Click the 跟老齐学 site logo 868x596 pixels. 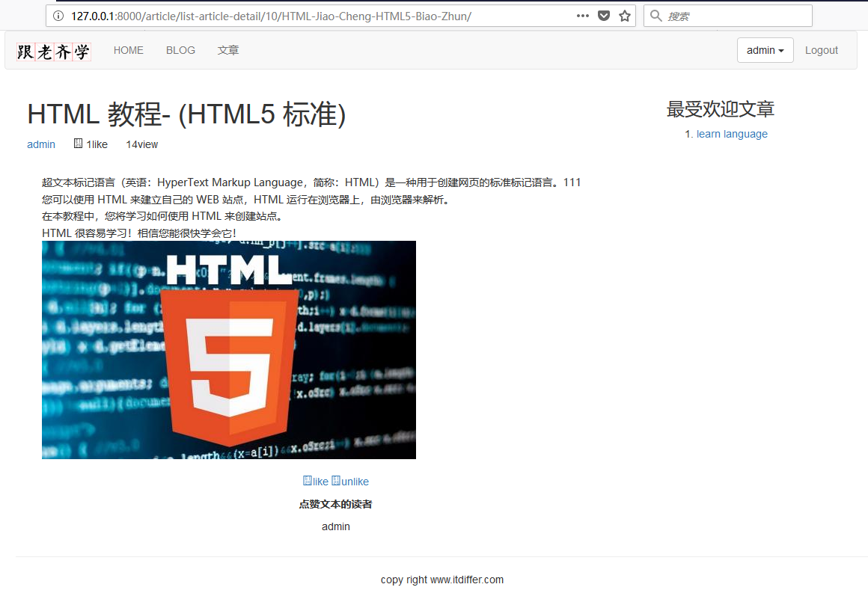tap(53, 52)
